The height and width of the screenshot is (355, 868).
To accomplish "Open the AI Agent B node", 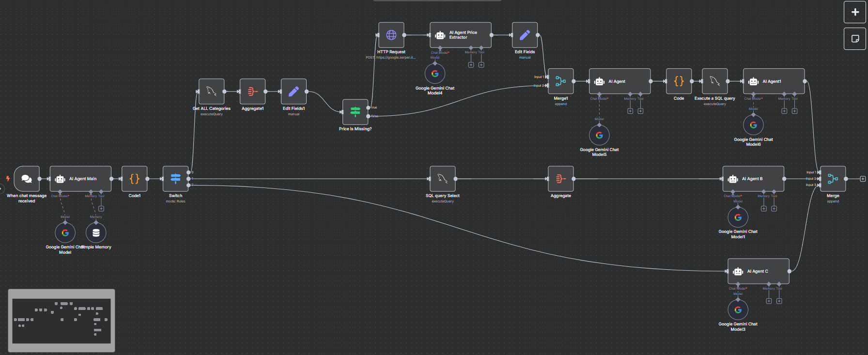I will tap(753, 179).
